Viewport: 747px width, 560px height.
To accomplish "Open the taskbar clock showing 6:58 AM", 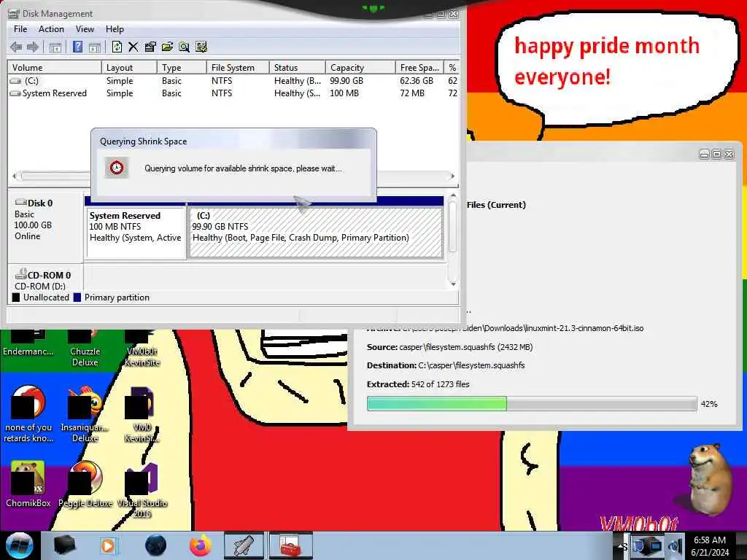I will pos(711,546).
